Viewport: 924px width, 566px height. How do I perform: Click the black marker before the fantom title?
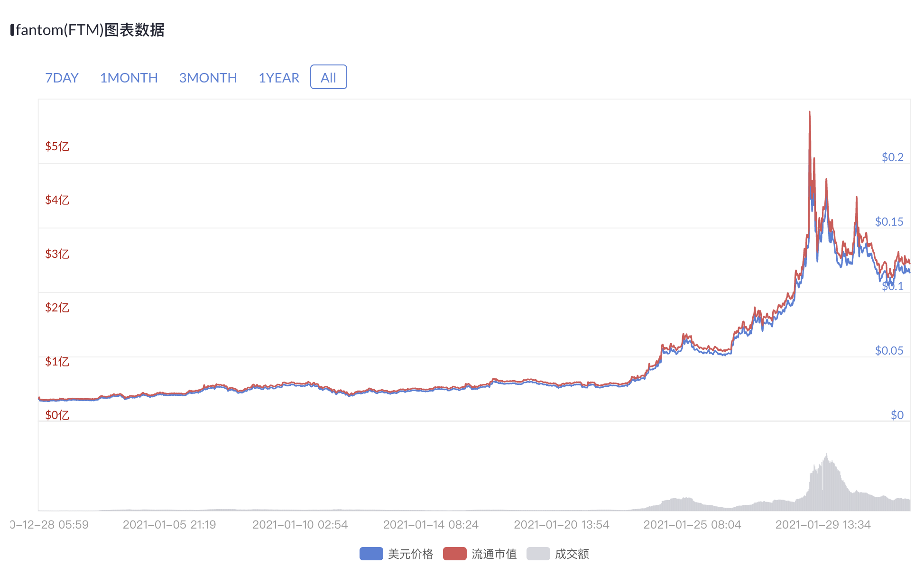point(12,30)
